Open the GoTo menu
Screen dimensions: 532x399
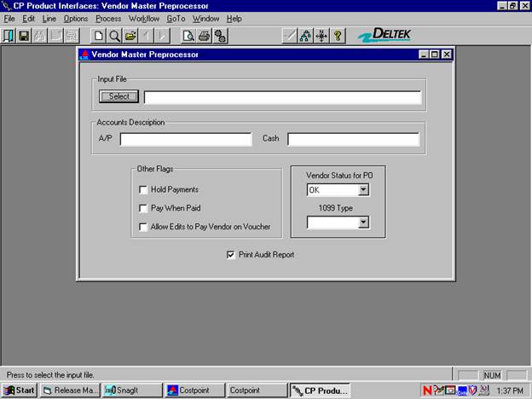pyautogui.click(x=176, y=19)
